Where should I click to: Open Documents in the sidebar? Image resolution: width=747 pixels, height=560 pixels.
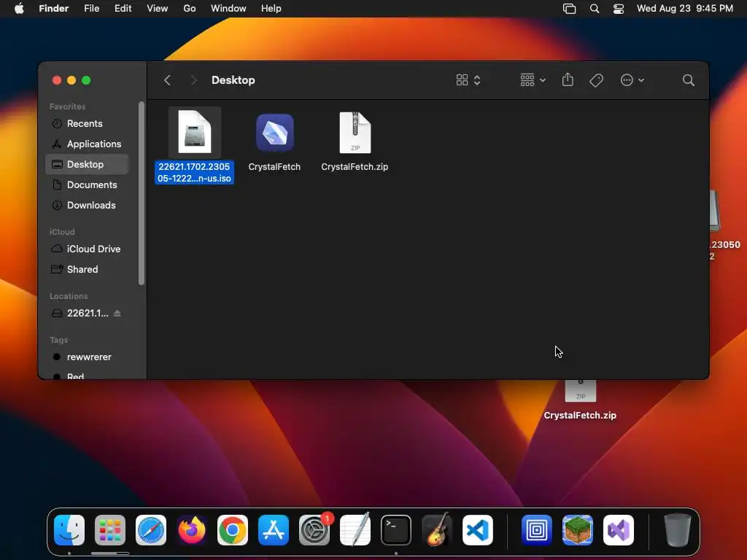coord(87,184)
